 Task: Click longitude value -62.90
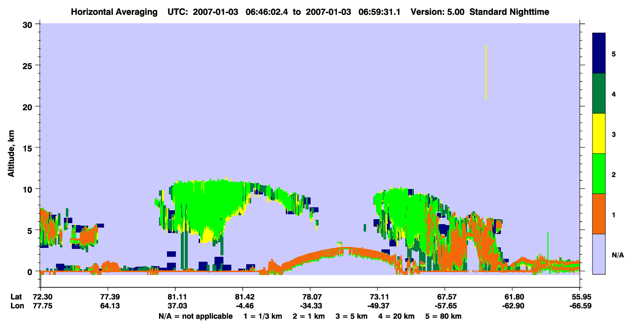click(x=512, y=306)
